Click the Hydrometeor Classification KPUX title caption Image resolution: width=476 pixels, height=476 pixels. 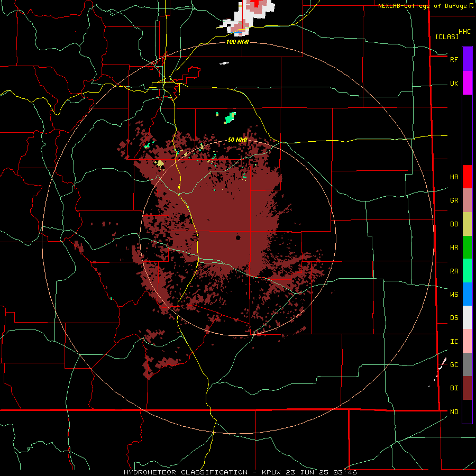[240, 472]
